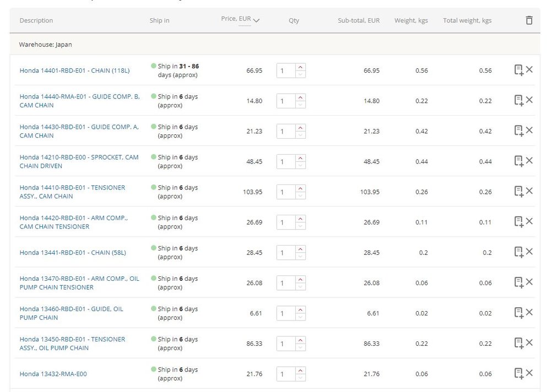This screenshot has height=392, width=551.
Task: Click add-note icon for 14420-RBD-E01 arm
Action: point(518,221)
